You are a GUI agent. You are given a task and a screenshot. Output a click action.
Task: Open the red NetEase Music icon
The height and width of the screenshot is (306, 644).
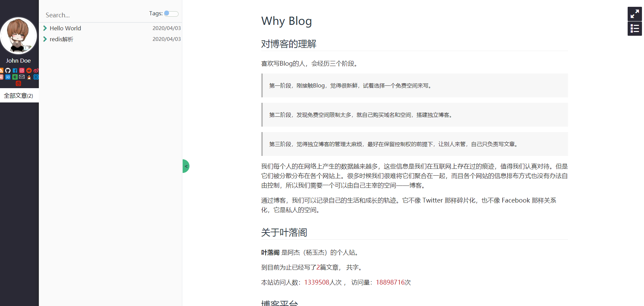(18, 83)
